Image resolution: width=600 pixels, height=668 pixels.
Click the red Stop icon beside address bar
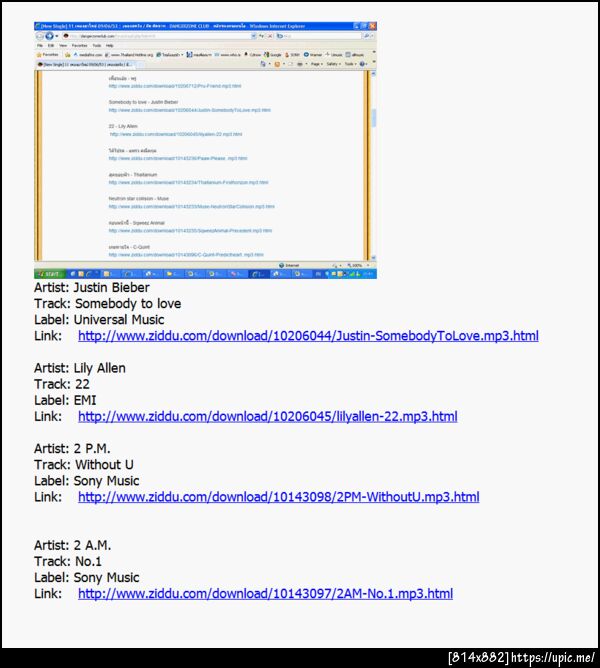[x=270, y=36]
